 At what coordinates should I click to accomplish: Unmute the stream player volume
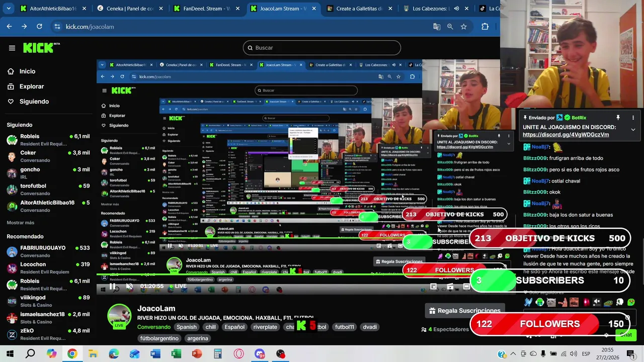pyautogui.click(x=129, y=287)
